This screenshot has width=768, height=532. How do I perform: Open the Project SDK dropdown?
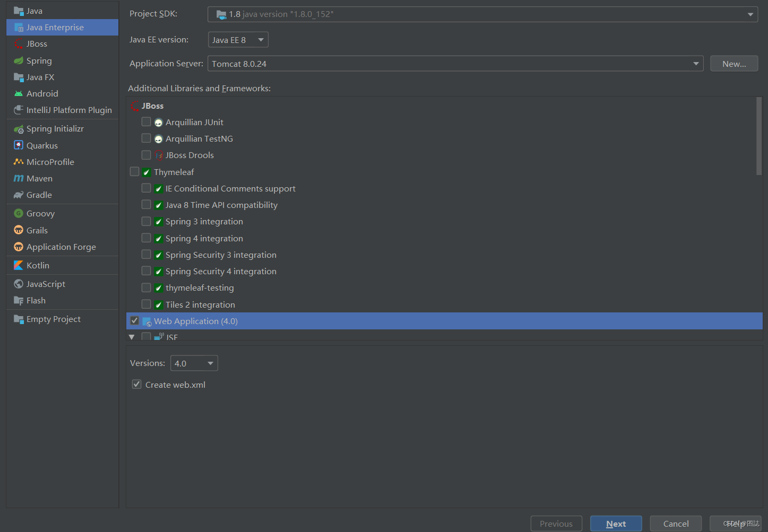pyautogui.click(x=482, y=14)
